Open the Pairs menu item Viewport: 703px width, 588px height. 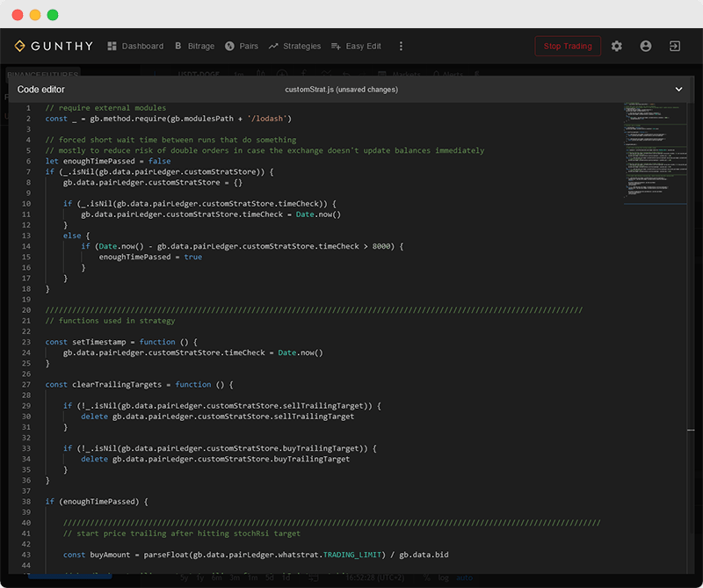tap(241, 47)
